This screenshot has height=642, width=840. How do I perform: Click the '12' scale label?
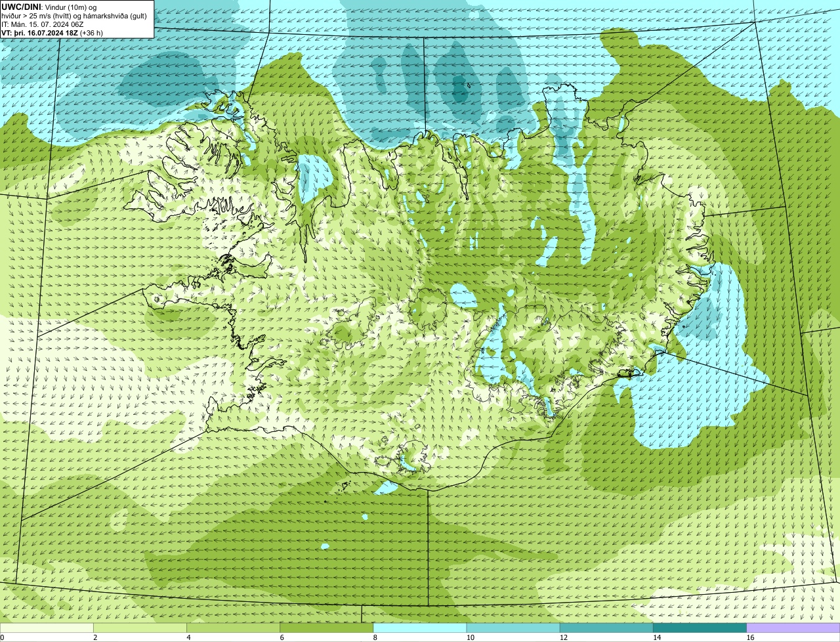[564, 637]
